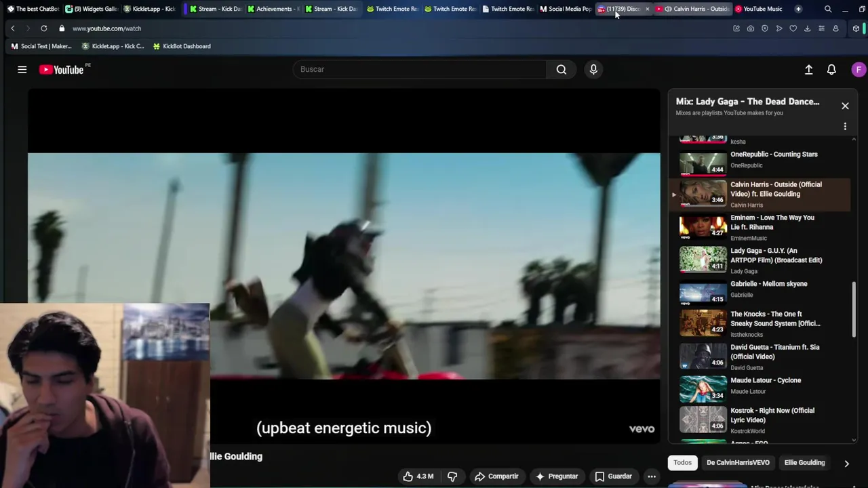Play OneRepublic - Counting Stars from the mix
Screen dimensions: 868x488
pos(759,162)
